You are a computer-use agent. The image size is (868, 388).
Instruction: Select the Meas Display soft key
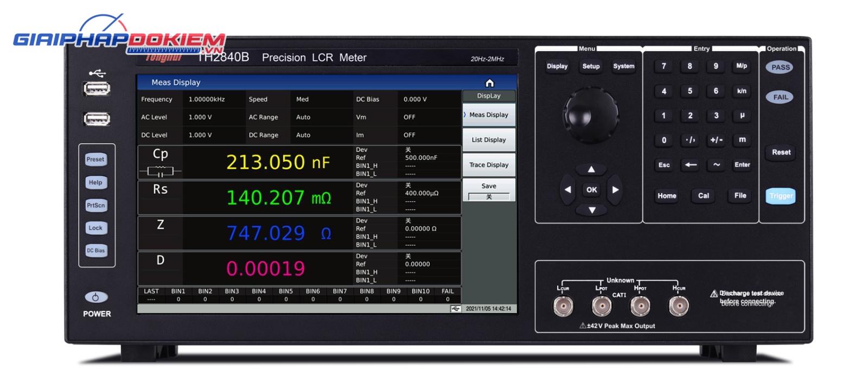pos(489,115)
